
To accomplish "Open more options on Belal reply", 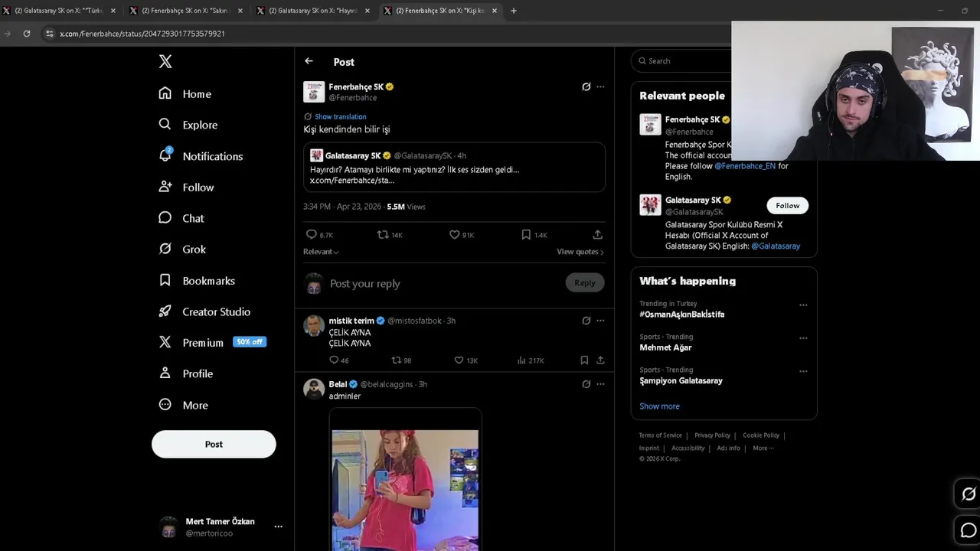I will click(x=600, y=384).
